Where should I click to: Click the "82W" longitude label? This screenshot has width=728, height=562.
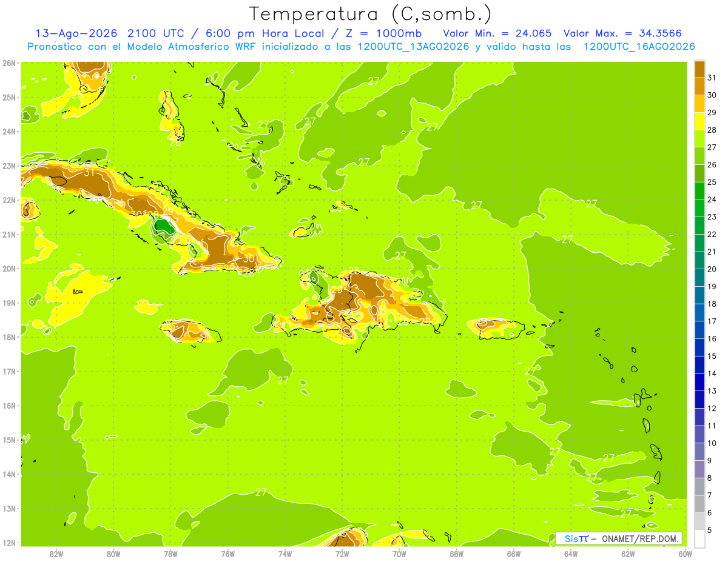point(56,554)
